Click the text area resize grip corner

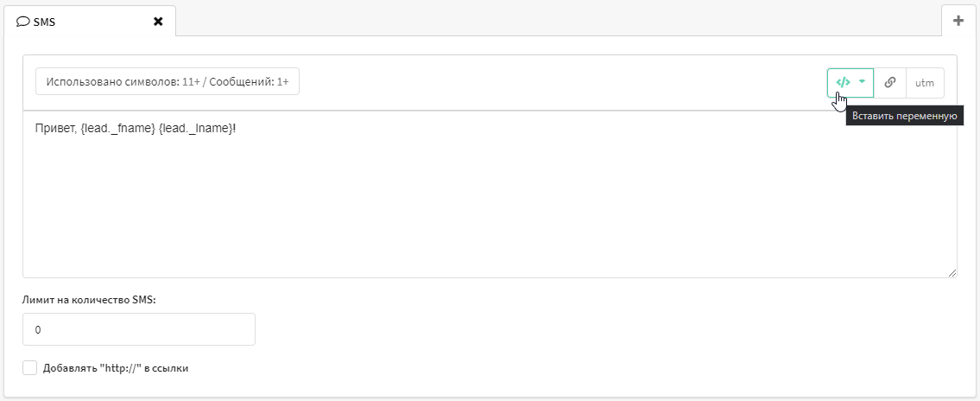coord(952,273)
